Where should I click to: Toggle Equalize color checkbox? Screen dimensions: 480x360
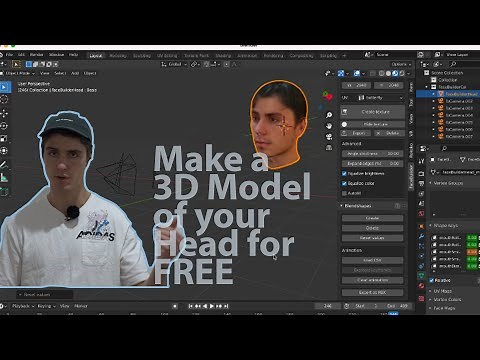344,183
